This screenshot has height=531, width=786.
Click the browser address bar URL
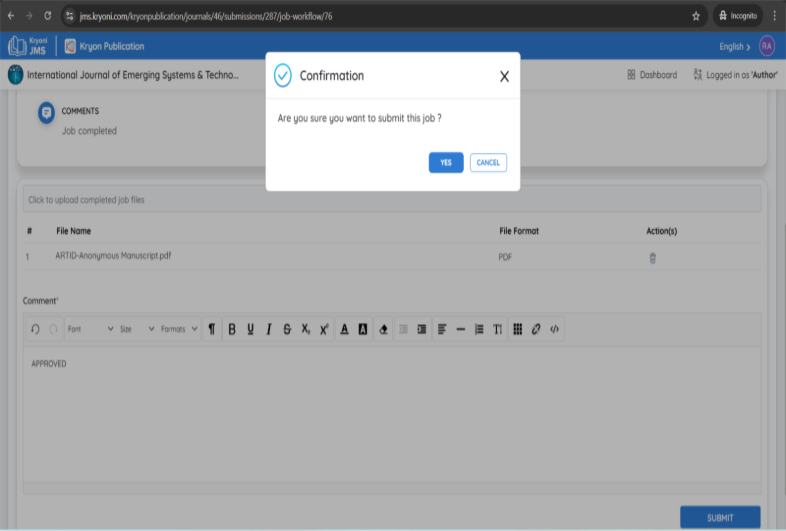click(x=206, y=16)
